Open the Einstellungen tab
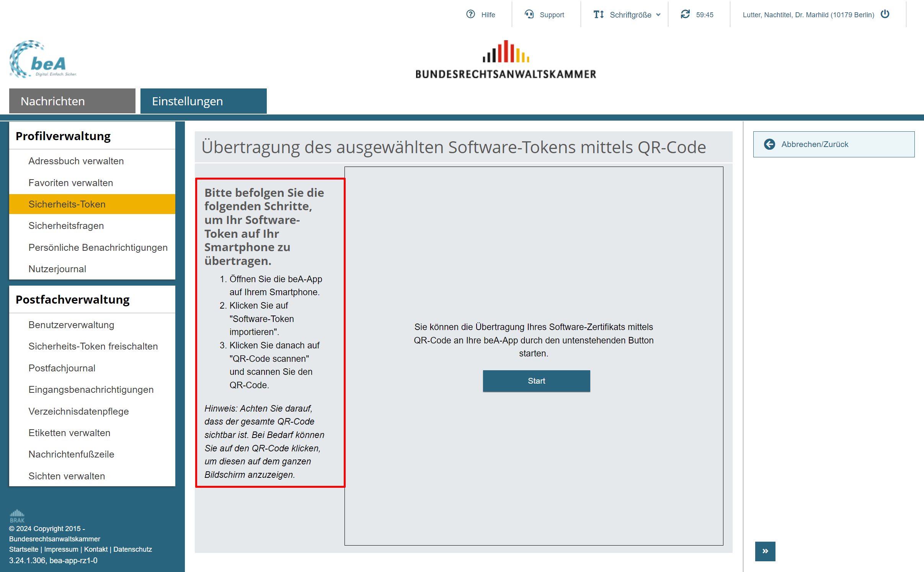 click(203, 101)
